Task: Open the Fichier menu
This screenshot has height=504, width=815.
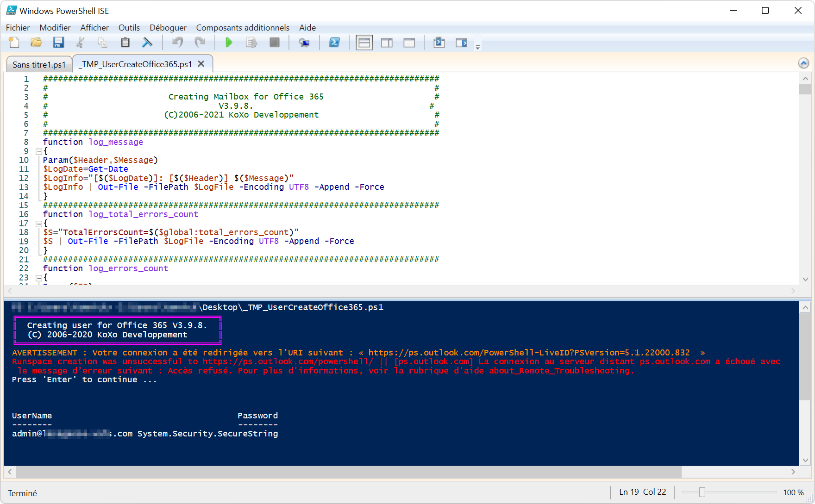Action: 18,28
